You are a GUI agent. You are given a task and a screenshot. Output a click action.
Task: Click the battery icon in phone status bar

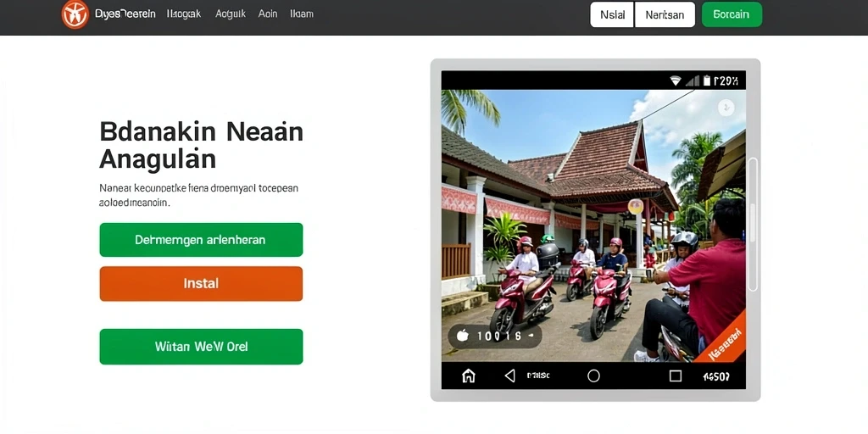(707, 81)
